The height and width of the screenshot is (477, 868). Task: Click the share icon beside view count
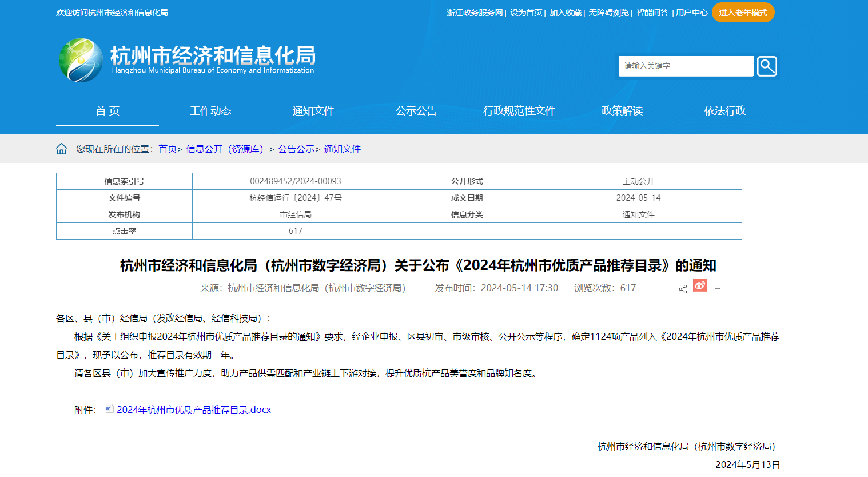pos(683,289)
